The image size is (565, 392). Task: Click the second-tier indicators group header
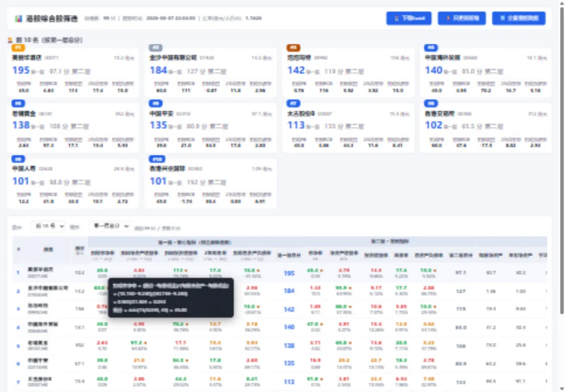390,241
